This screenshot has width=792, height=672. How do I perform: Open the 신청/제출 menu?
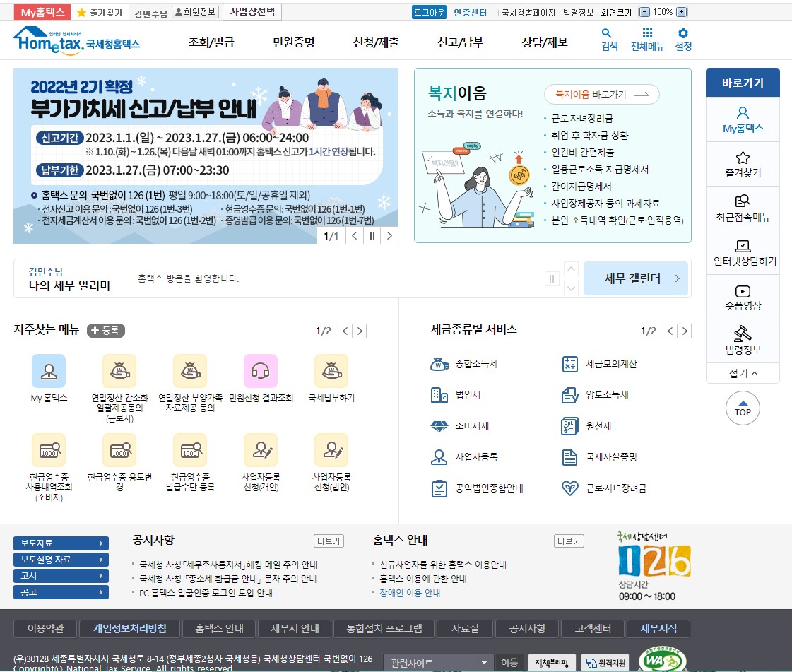376,42
